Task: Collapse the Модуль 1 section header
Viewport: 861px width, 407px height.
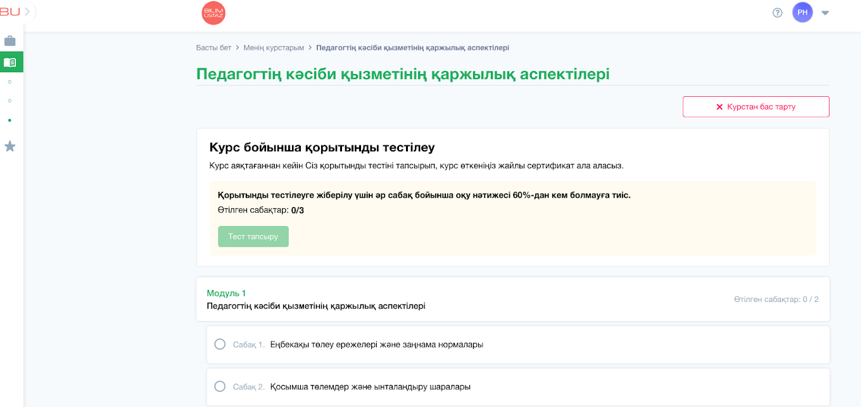Action: [512, 299]
